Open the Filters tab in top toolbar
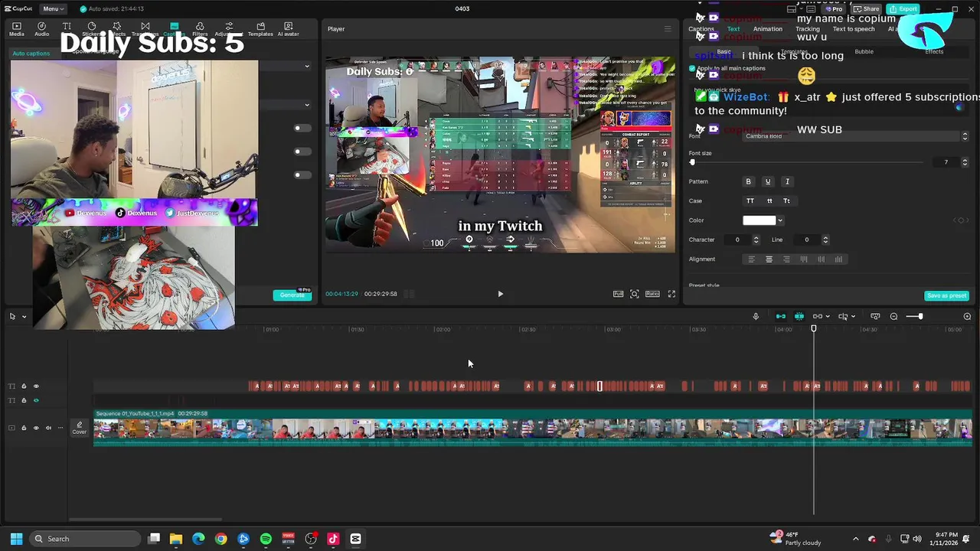 [200, 29]
